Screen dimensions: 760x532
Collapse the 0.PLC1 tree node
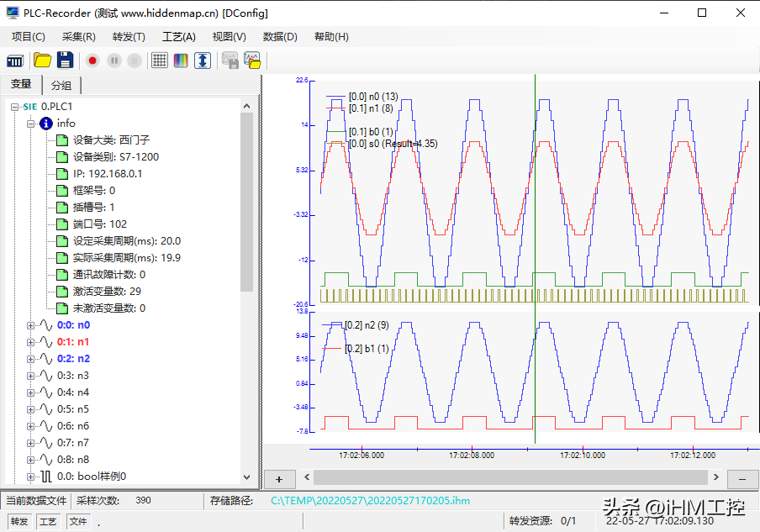coord(15,107)
